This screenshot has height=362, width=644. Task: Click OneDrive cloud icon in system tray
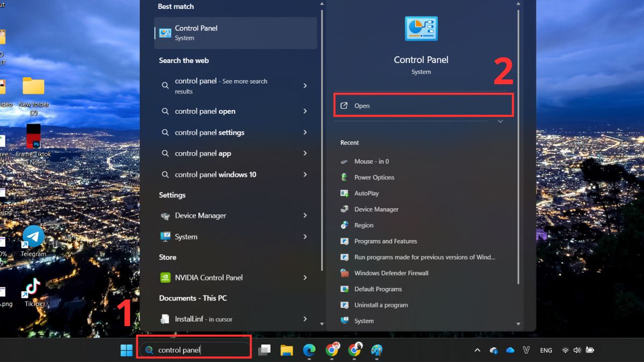click(510, 350)
